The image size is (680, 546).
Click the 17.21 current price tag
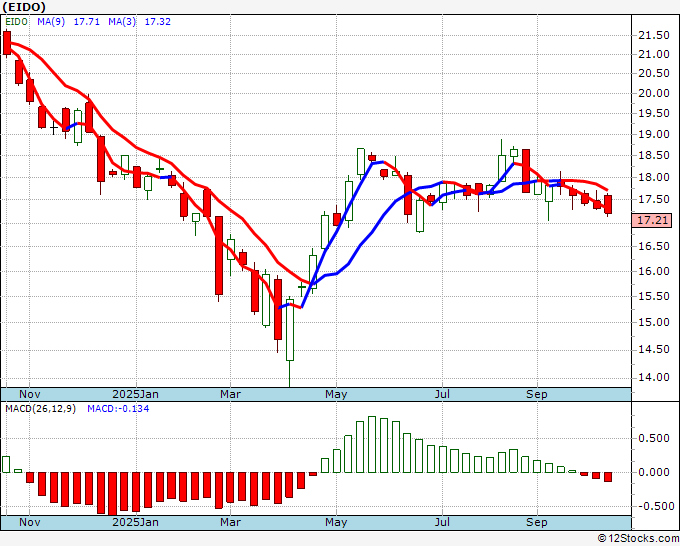click(x=652, y=220)
